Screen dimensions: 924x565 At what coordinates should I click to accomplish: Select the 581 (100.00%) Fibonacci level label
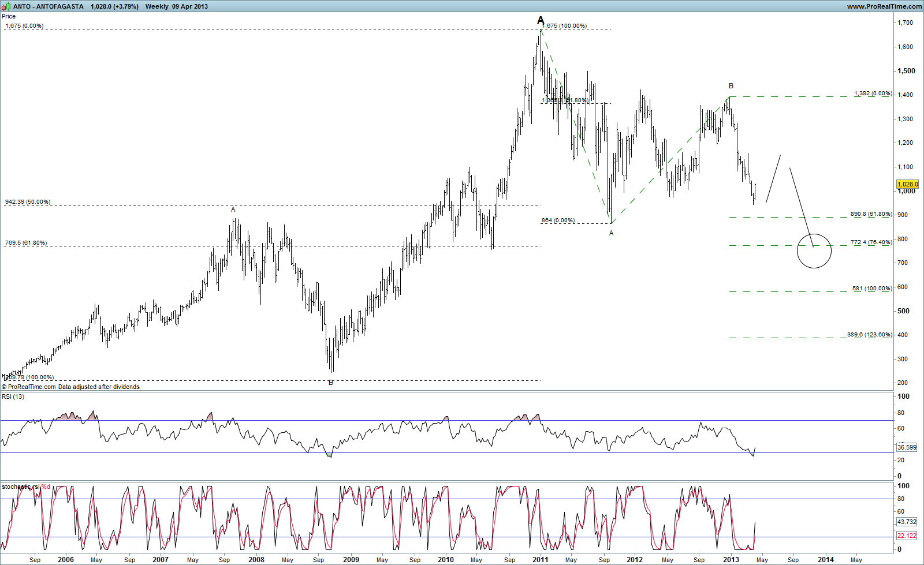pyautogui.click(x=872, y=289)
